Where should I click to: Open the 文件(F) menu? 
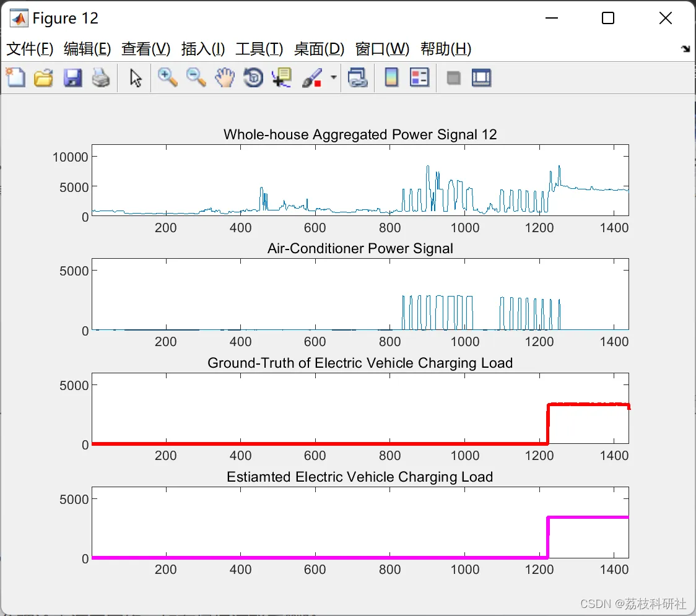(30, 49)
